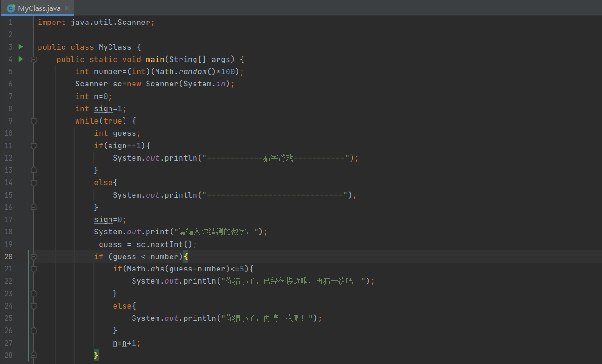Click 'String[] args' parameter
The height and width of the screenshot is (364, 602).
coord(200,59)
